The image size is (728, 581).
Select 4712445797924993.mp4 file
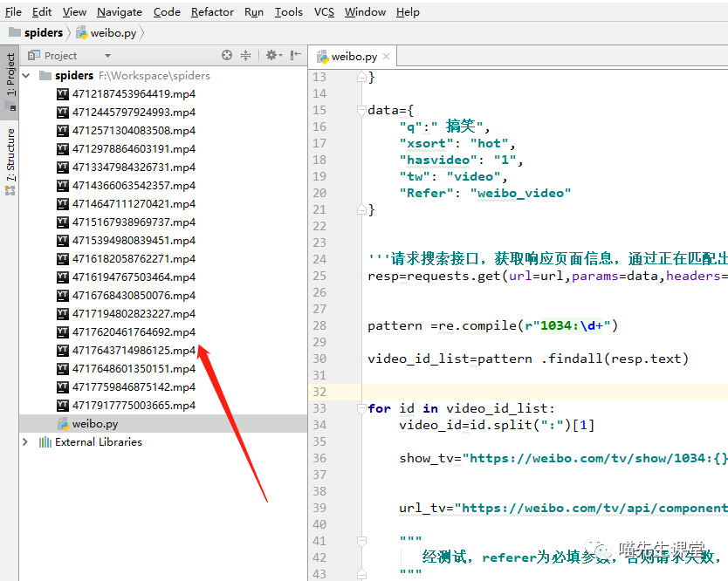pyautogui.click(x=134, y=113)
